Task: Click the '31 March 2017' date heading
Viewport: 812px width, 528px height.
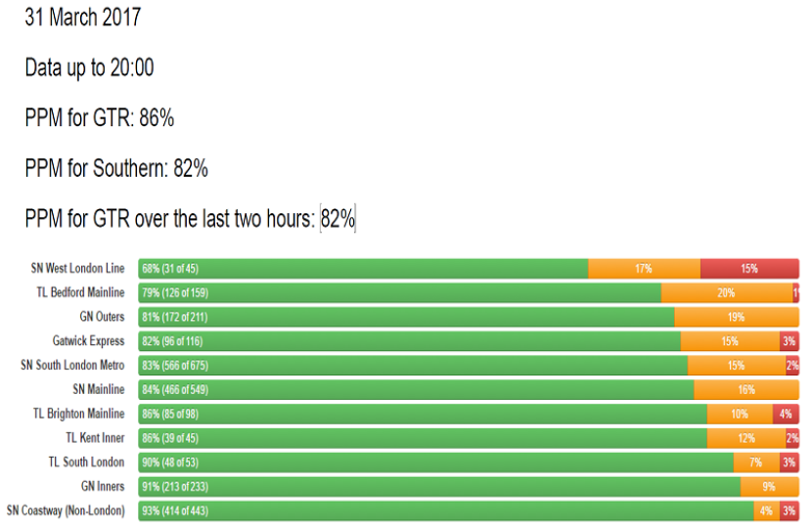Action: coord(83,18)
